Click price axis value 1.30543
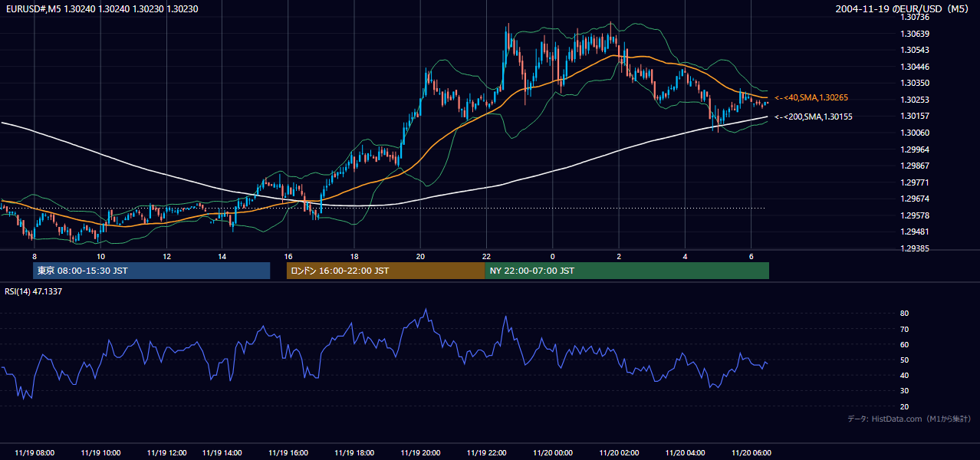This screenshot has height=460, width=980. pyautogui.click(x=915, y=50)
